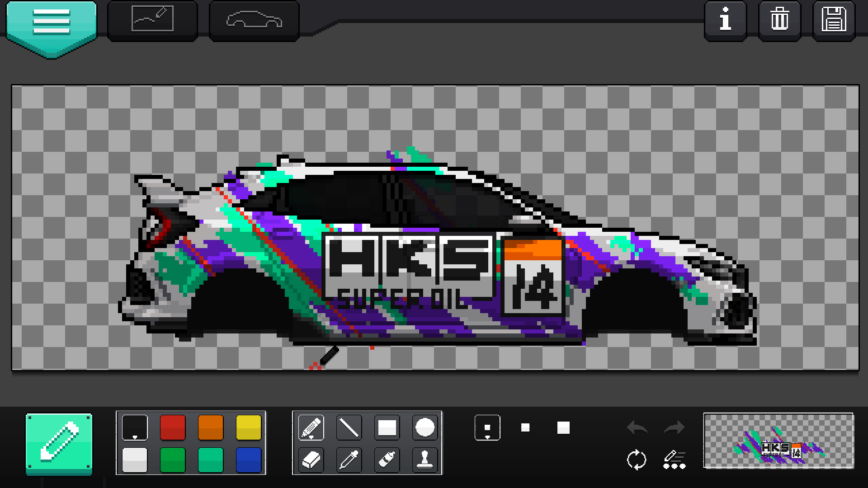Select the Pencil drawing tool
The width and height of the screenshot is (868, 488).
[311, 427]
